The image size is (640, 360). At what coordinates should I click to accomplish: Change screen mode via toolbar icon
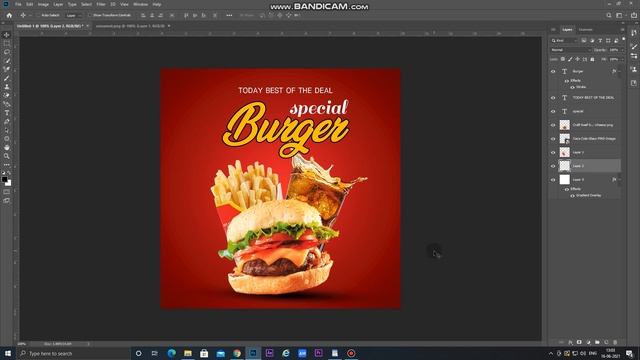pos(7,200)
